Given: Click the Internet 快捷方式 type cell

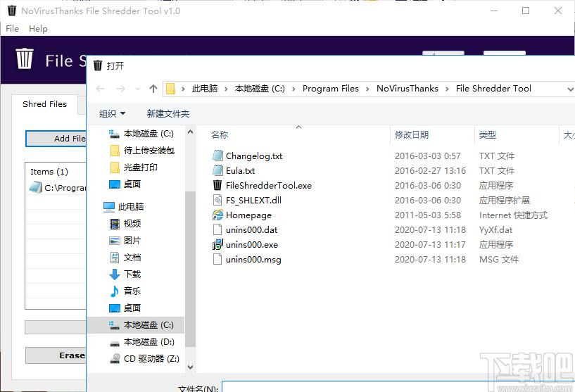Looking at the screenshot, I should tap(513, 215).
